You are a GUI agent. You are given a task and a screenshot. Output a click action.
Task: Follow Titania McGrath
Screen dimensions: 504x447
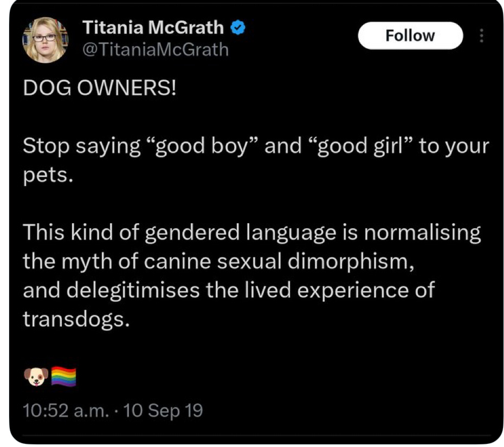410,36
